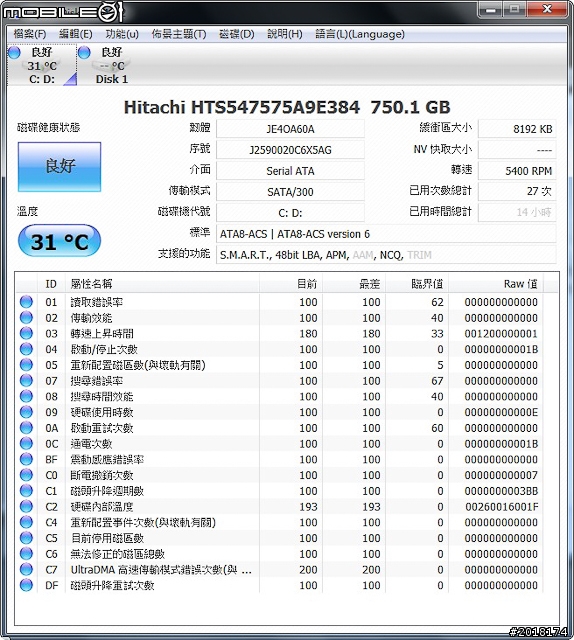Open the 說明(H) menu
The image size is (574, 640).
click(x=285, y=34)
